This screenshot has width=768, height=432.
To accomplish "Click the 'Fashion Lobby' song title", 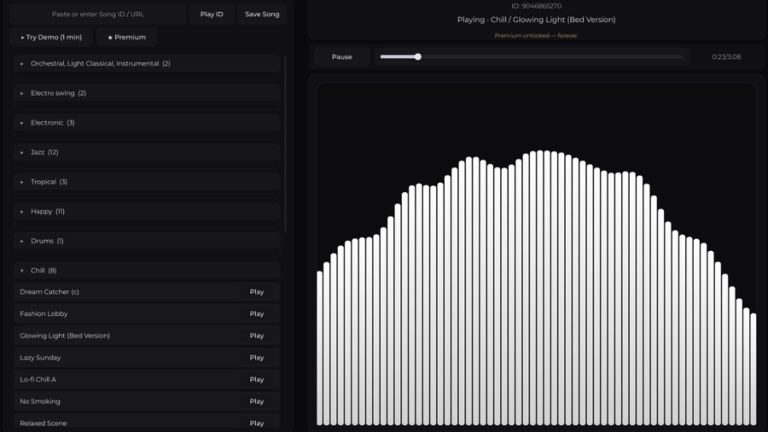I will pos(44,314).
